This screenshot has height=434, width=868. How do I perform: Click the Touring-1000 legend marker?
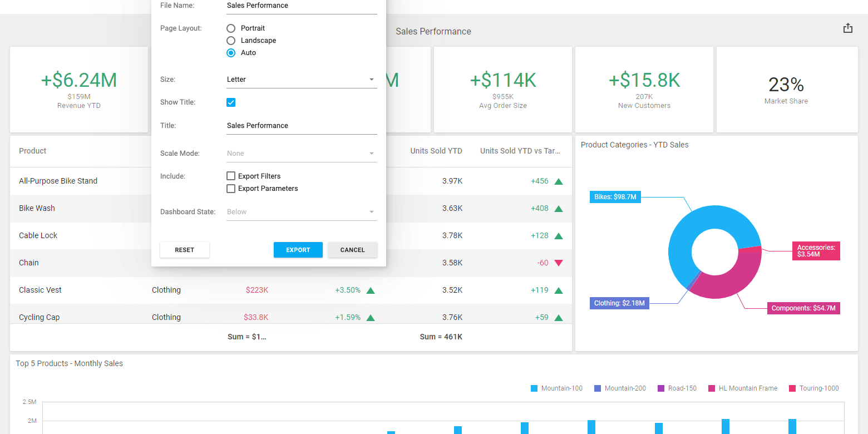point(792,388)
